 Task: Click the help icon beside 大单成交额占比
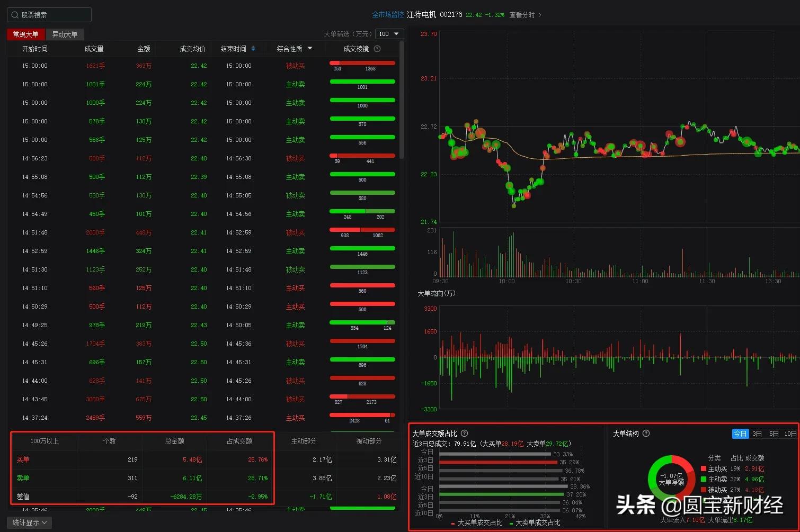click(x=465, y=434)
